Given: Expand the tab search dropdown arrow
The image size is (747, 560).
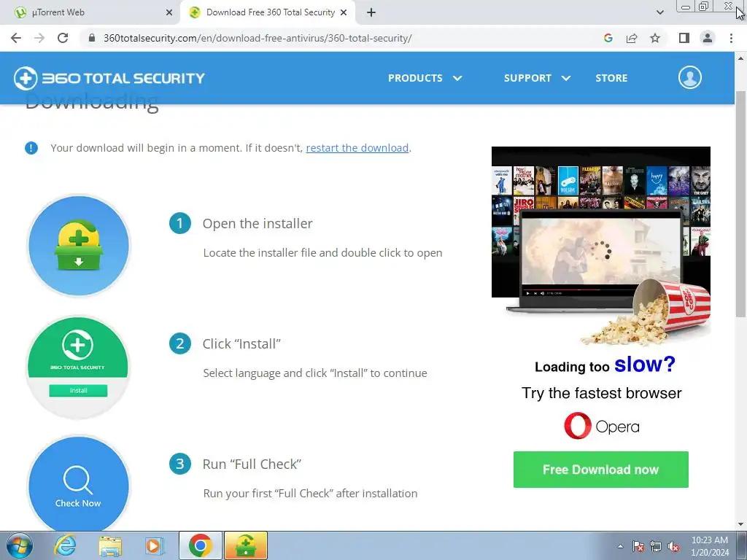Looking at the screenshot, I should click(x=659, y=13).
